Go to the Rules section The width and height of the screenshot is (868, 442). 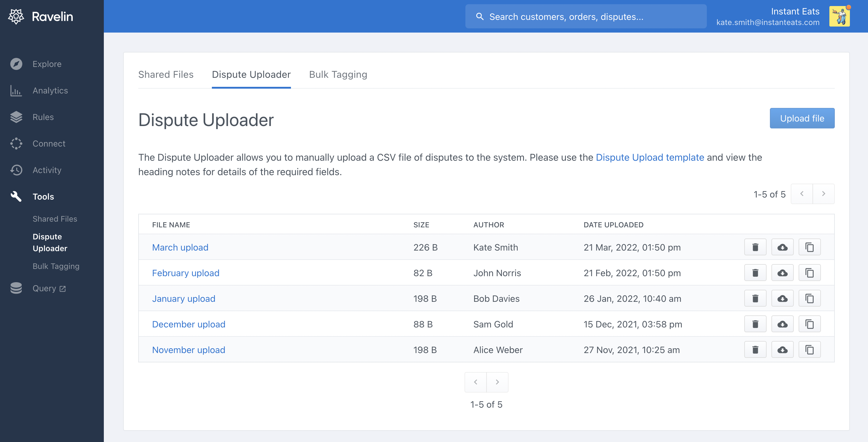pyautogui.click(x=43, y=117)
